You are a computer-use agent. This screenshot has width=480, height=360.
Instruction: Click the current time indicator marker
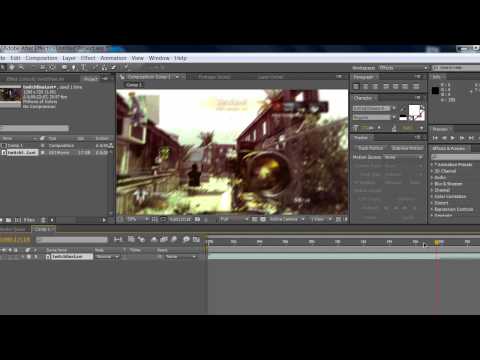[x=437, y=242]
